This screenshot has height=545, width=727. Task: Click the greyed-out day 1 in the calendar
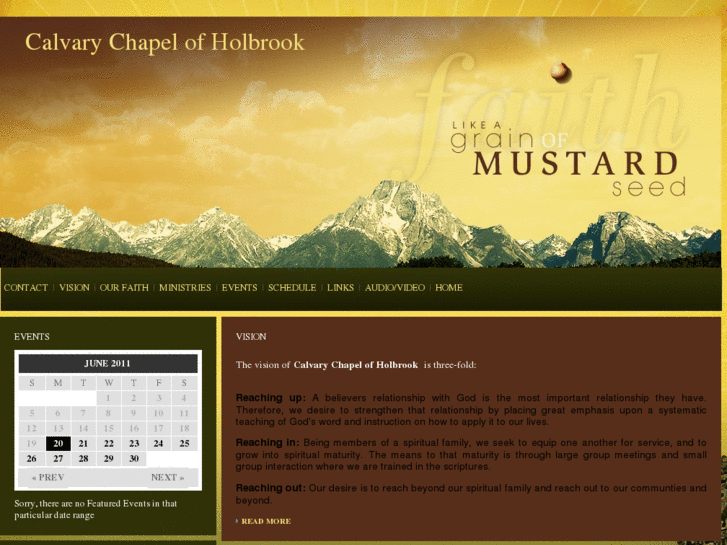point(108,398)
